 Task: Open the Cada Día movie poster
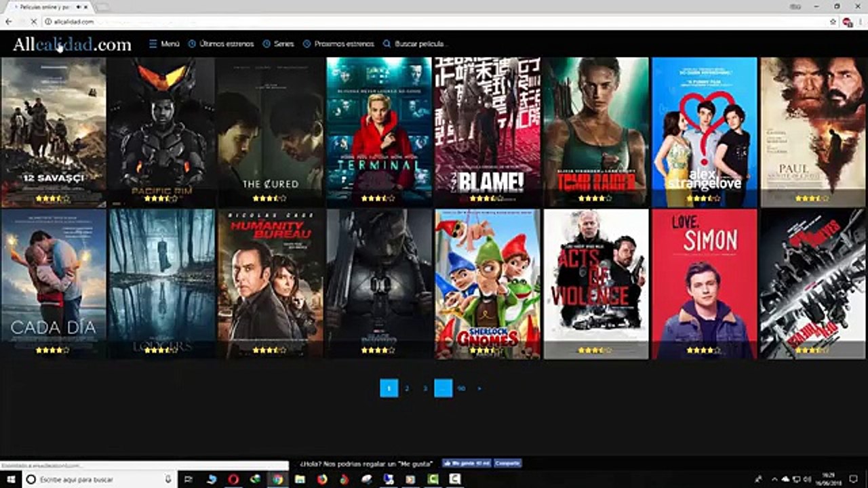tap(54, 284)
